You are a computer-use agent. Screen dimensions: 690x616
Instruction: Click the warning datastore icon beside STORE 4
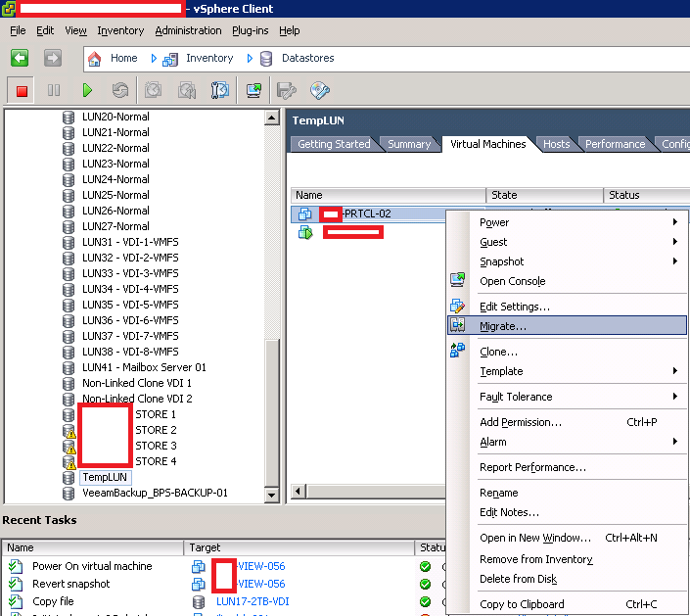coord(69,462)
